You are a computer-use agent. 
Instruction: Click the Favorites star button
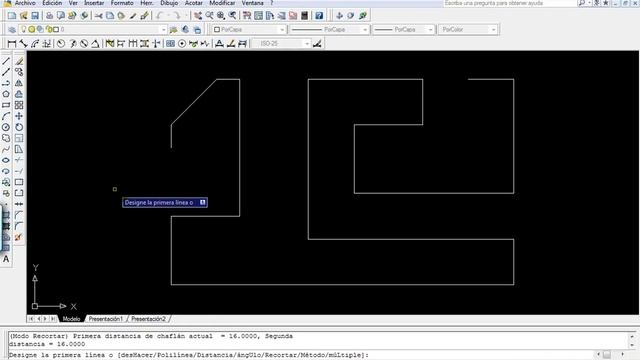(606, 3)
